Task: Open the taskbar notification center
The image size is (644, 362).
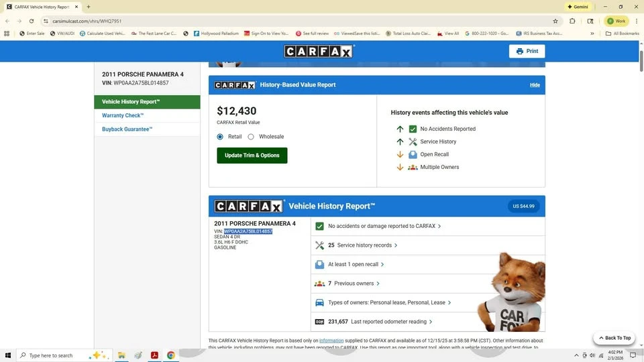Action: 633,355
